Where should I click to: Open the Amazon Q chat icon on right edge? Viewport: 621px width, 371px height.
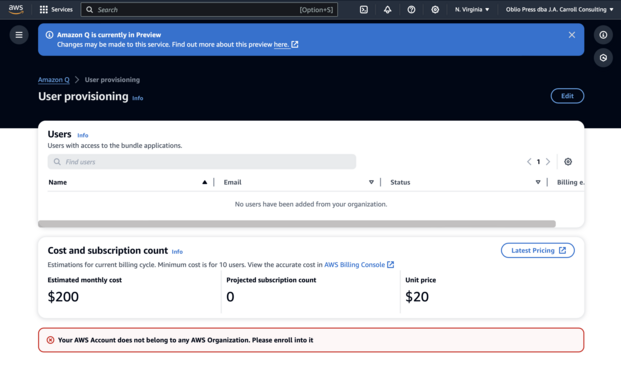[x=603, y=58]
